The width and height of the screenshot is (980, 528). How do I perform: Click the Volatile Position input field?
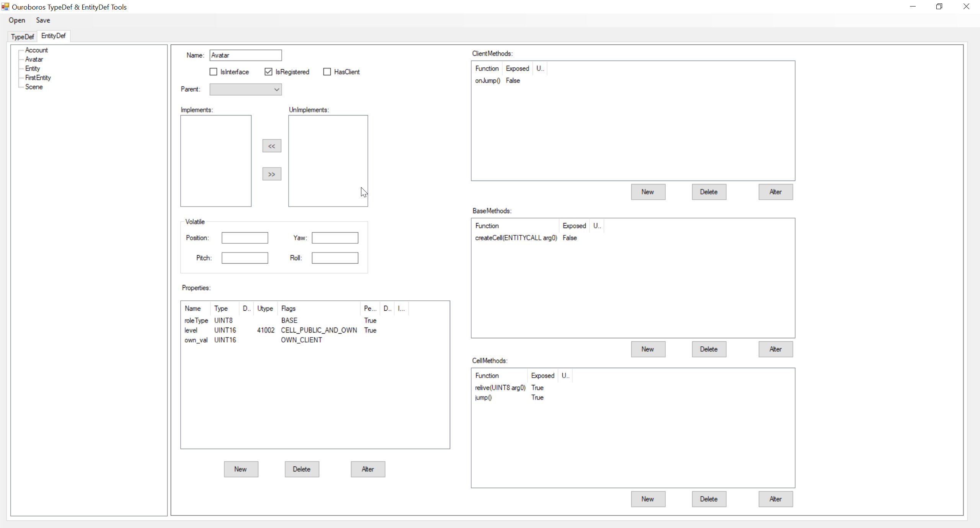coord(245,238)
